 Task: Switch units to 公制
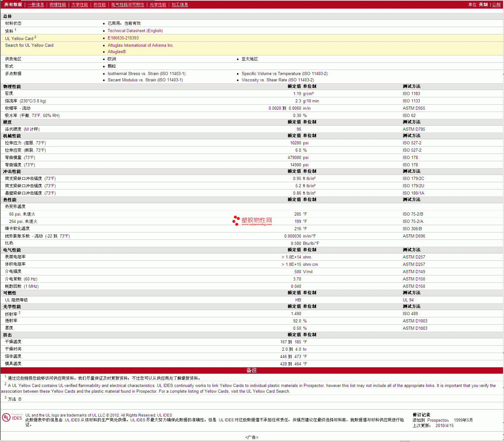[496, 4]
